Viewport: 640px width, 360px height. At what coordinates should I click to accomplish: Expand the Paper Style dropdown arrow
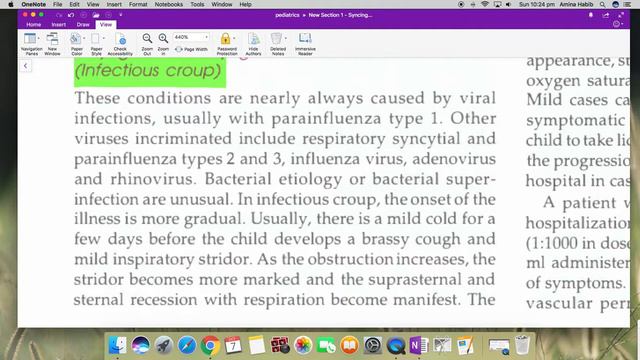point(104,38)
